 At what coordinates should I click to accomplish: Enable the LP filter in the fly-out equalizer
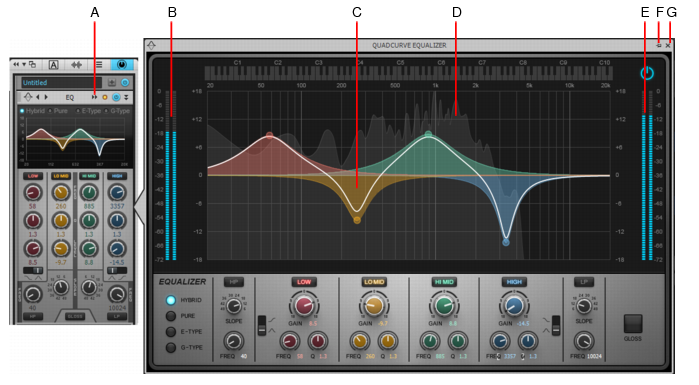584,282
